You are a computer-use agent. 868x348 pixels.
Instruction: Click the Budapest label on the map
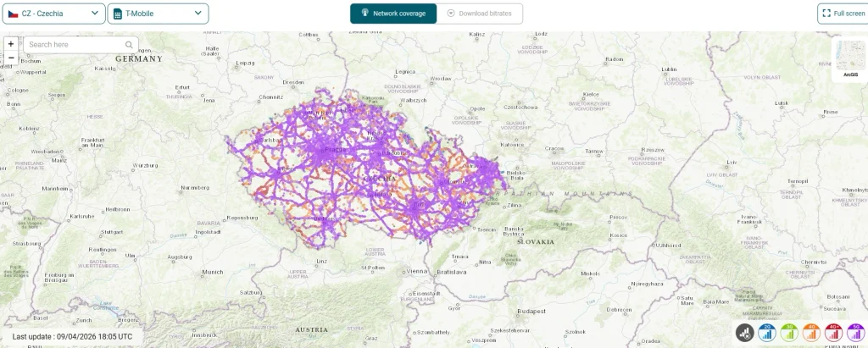[x=531, y=312]
